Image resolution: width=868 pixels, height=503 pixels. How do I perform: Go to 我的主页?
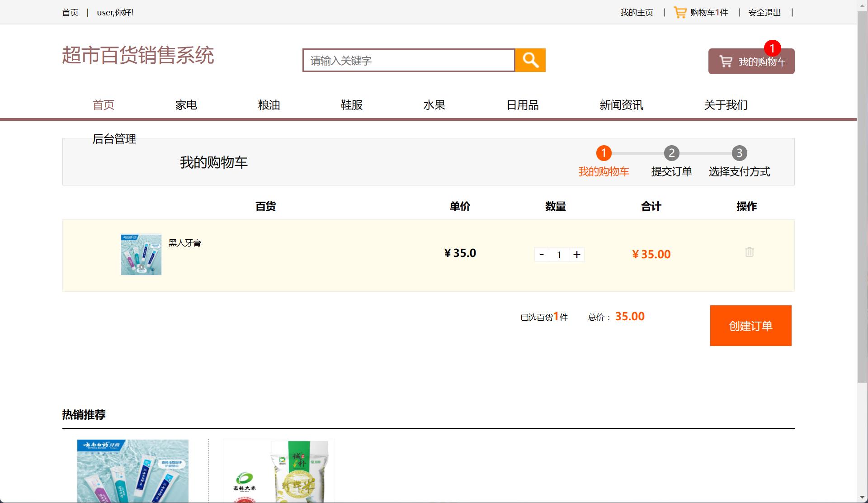(x=637, y=12)
